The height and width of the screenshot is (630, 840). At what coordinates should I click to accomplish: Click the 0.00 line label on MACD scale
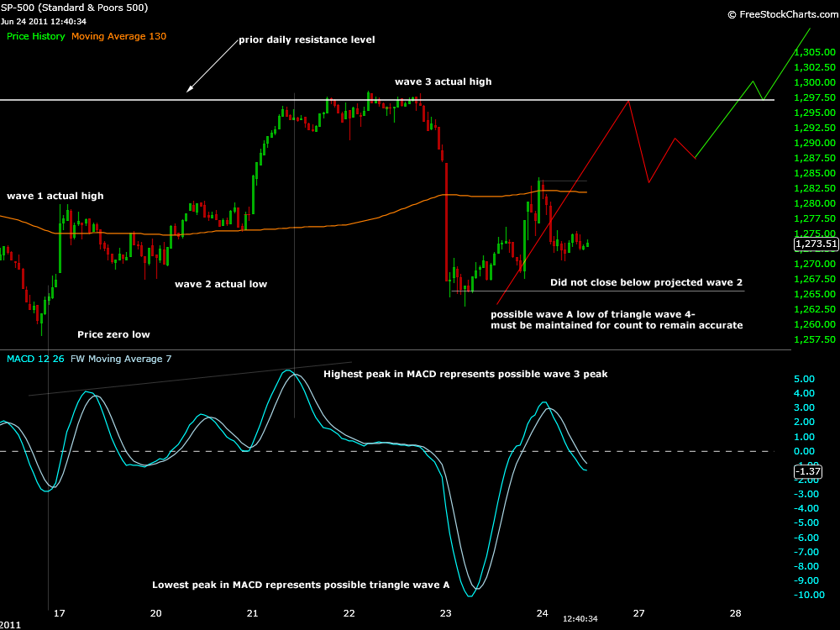point(805,451)
